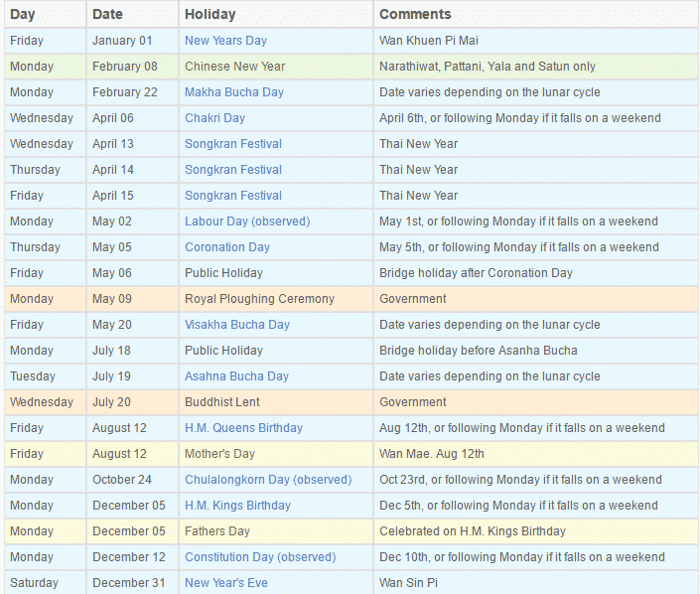Click the Holiday column header

(276, 14)
